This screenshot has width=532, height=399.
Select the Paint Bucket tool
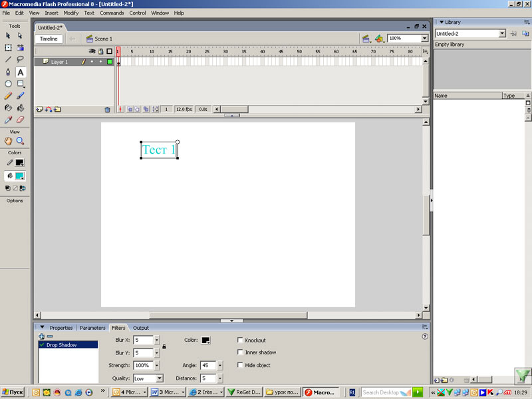20,108
